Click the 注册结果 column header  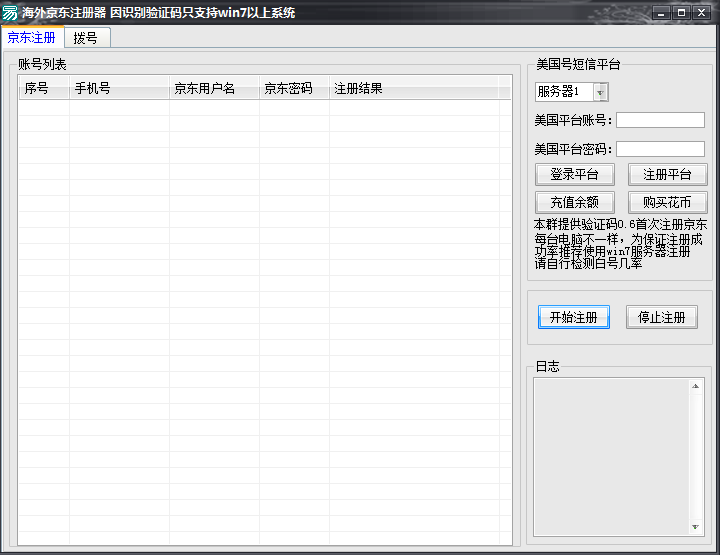414,88
